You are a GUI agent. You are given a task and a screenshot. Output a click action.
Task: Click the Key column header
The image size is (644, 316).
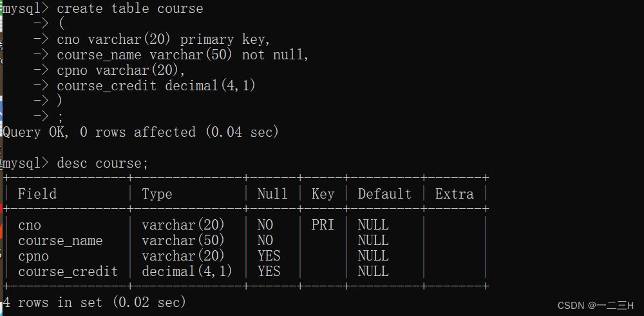click(323, 194)
